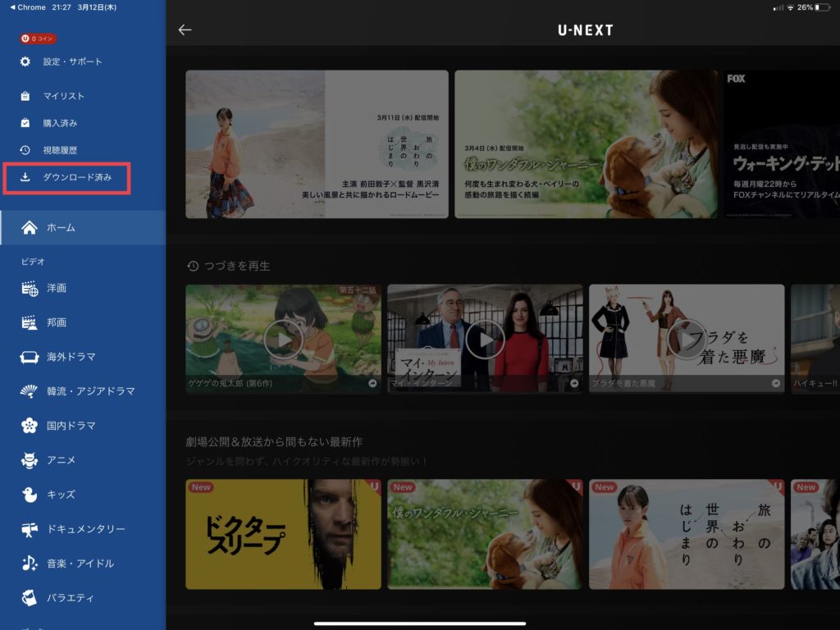Open 視聴履歴 menu item
840x630 pixels.
tap(60, 150)
